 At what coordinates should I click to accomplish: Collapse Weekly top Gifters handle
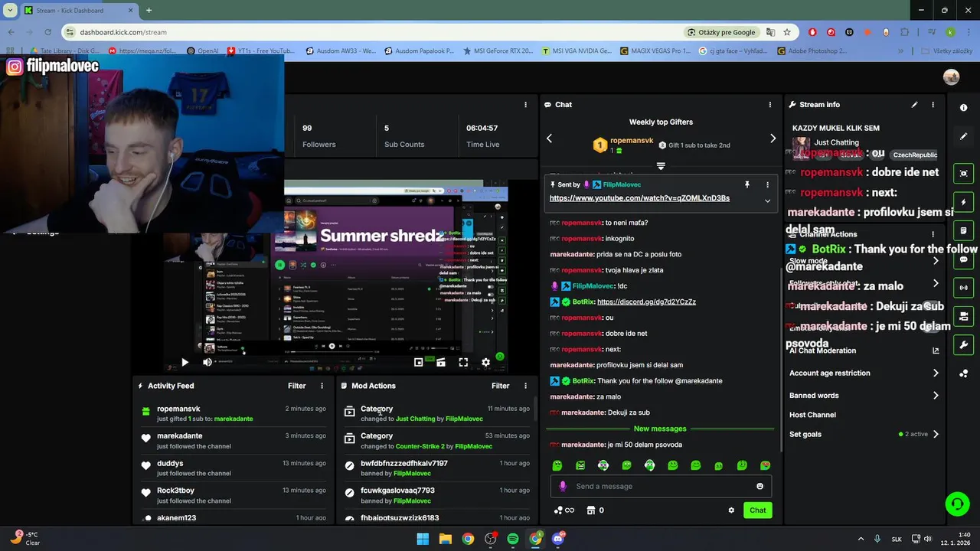(661, 166)
